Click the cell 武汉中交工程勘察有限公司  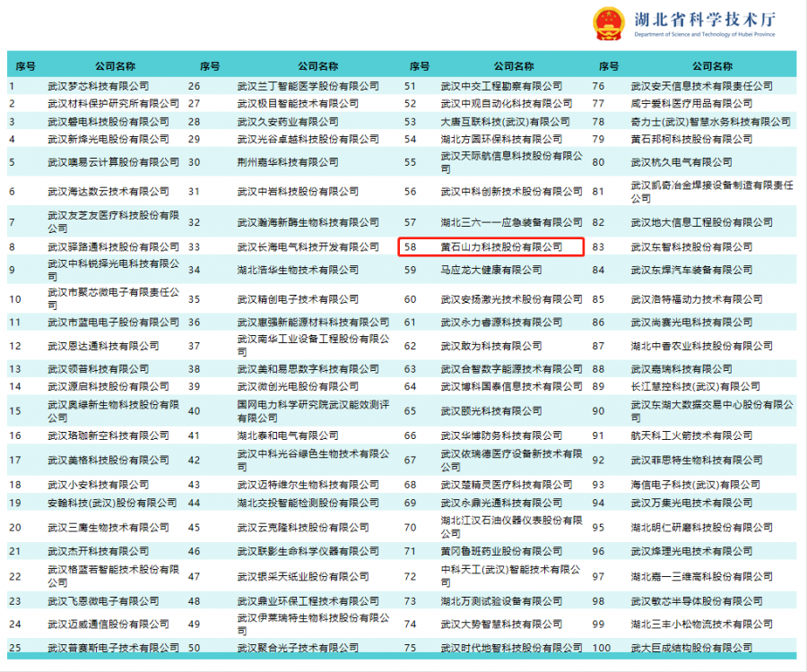click(x=501, y=86)
